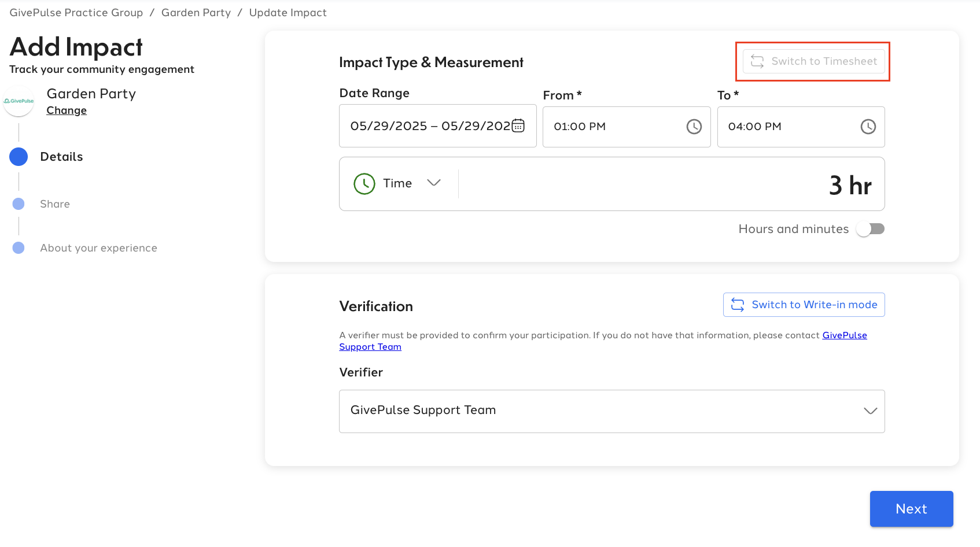
Task: Click the Change link under Garden Party
Action: 67,110
